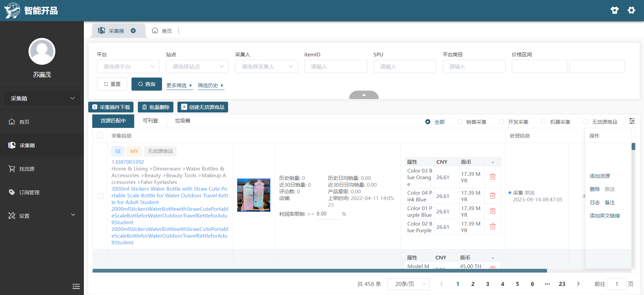Focus the itemID input field

(x=335, y=66)
